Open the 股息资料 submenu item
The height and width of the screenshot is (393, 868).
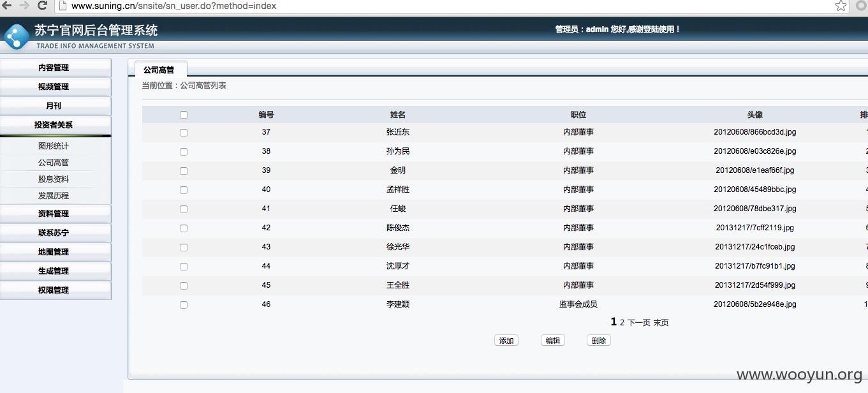(x=54, y=179)
